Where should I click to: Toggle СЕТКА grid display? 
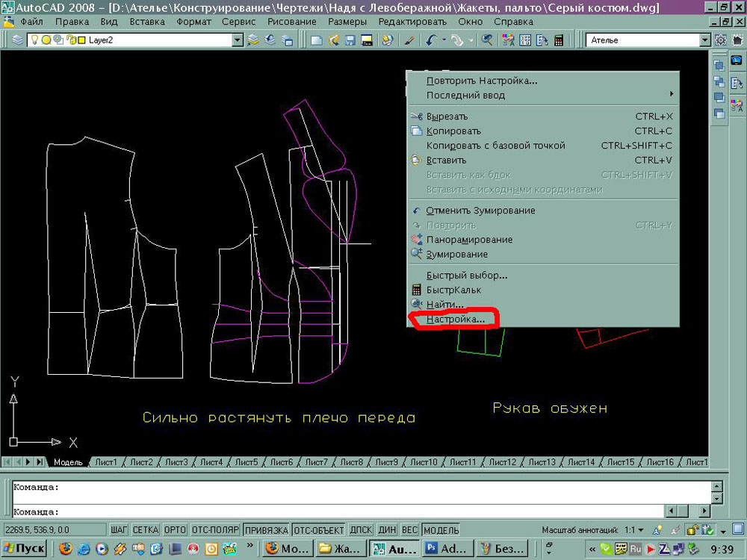[146, 529]
